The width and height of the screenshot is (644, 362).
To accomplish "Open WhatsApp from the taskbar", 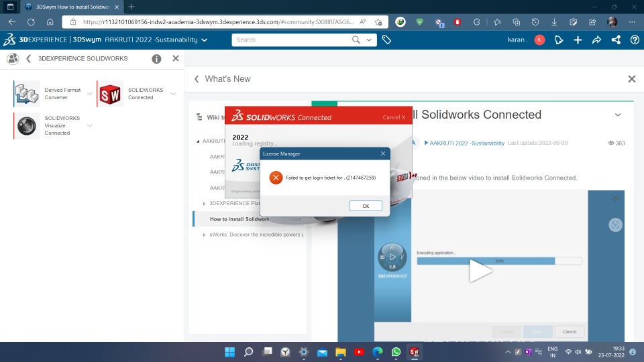I will tap(396, 352).
